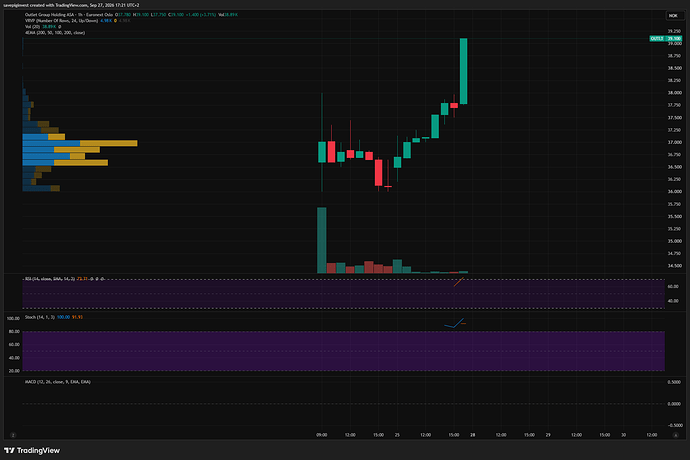This screenshot has width=690, height=460.
Task: Select the VRVP indicator legend
Action: 61,21
